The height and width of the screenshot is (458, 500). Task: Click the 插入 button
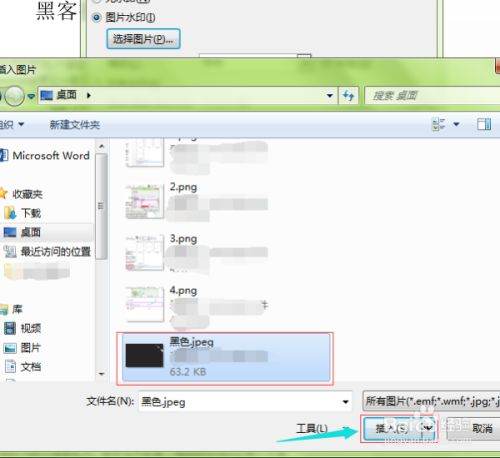point(392,428)
